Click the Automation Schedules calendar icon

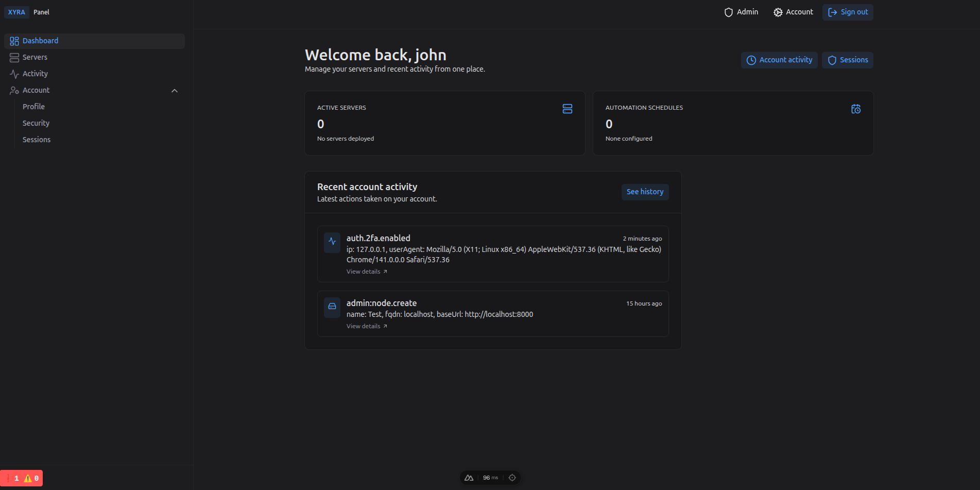click(855, 109)
